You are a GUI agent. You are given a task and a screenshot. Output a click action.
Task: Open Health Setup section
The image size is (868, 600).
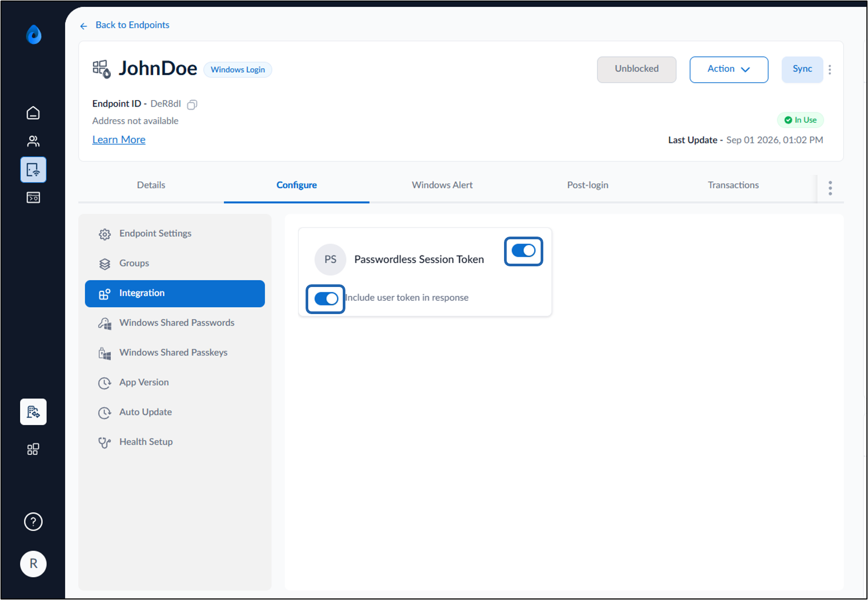(x=175, y=442)
